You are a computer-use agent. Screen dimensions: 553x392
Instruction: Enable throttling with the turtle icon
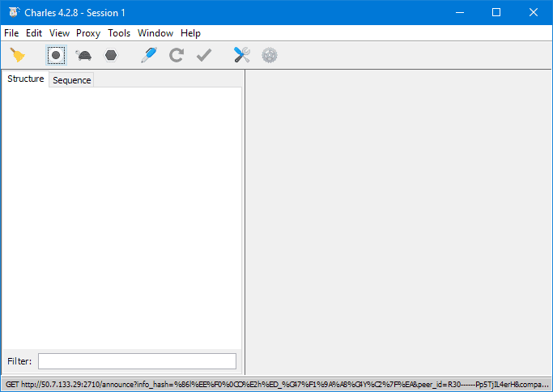coord(83,55)
